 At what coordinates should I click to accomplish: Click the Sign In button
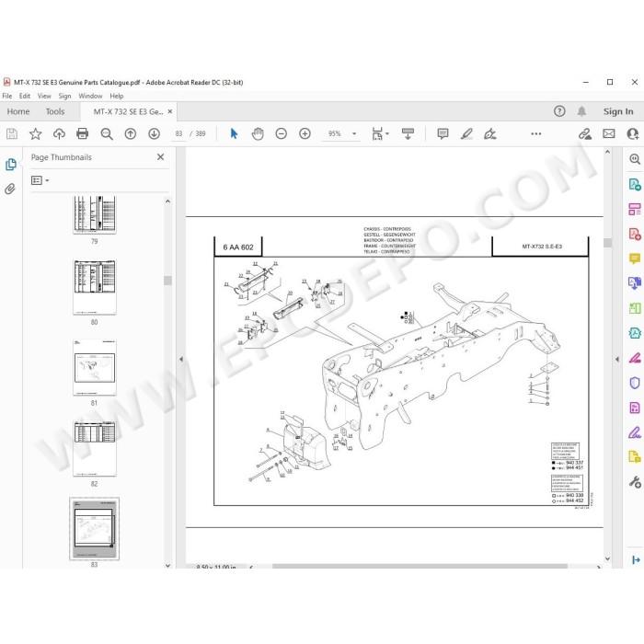618,111
